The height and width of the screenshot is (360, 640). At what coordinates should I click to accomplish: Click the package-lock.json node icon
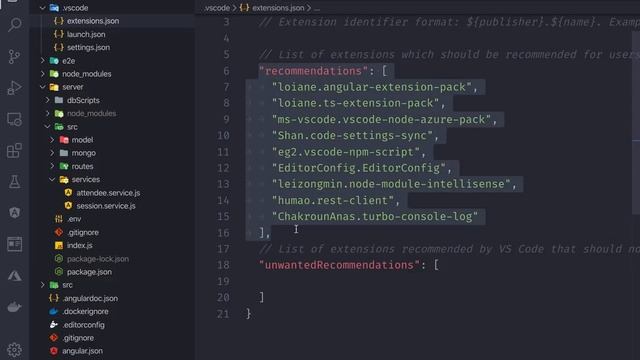tap(59, 259)
